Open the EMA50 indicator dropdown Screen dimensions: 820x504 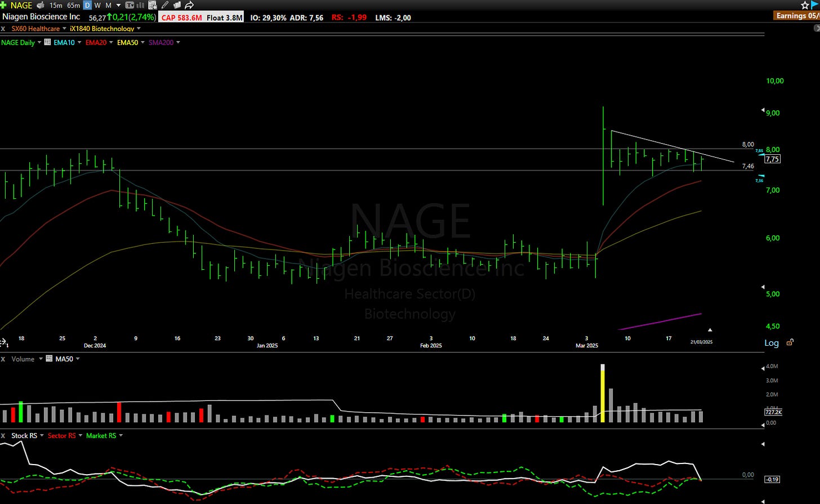click(142, 42)
